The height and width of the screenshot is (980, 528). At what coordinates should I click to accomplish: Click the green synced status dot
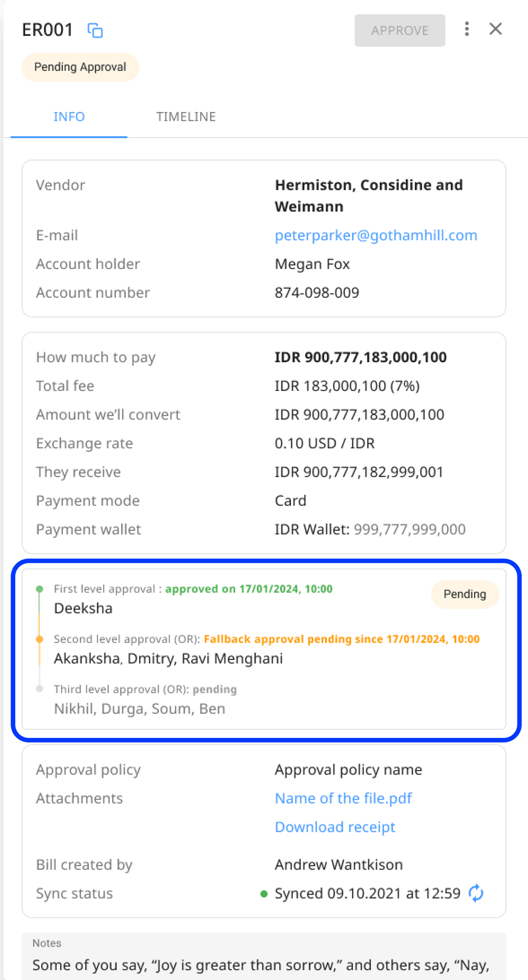pyautogui.click(x=264, y=894)
